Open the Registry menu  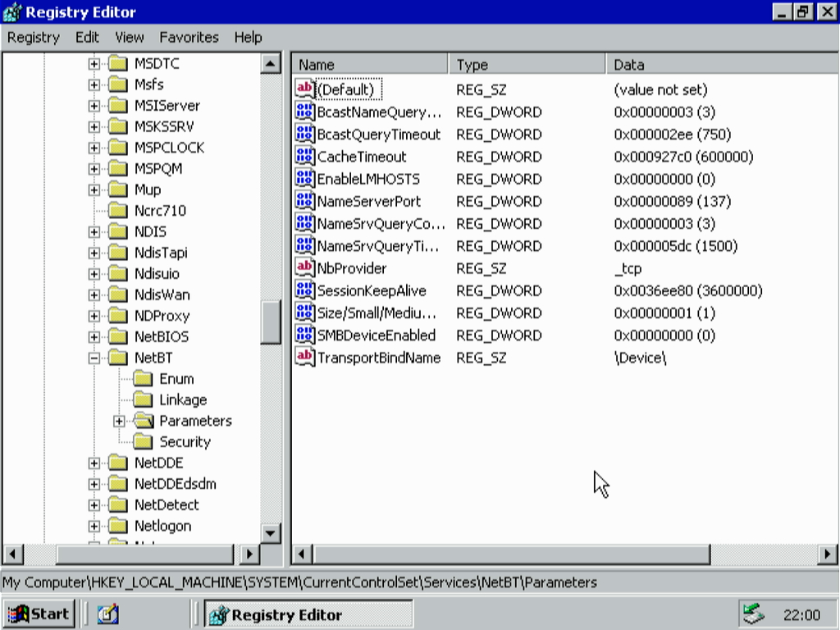pos(33,37)
